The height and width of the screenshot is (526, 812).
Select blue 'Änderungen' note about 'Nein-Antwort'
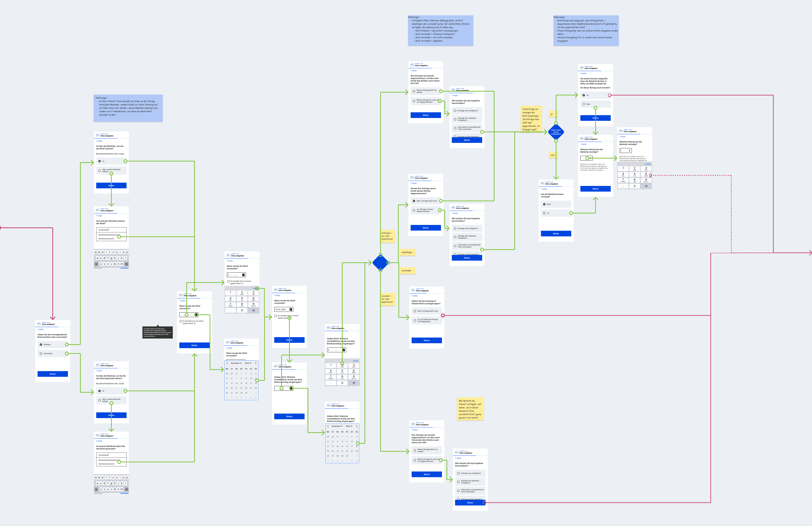click(128, 108)
